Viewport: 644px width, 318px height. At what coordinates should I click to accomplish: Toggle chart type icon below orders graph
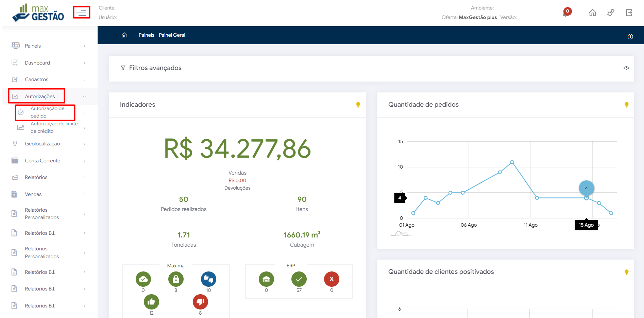401,234
